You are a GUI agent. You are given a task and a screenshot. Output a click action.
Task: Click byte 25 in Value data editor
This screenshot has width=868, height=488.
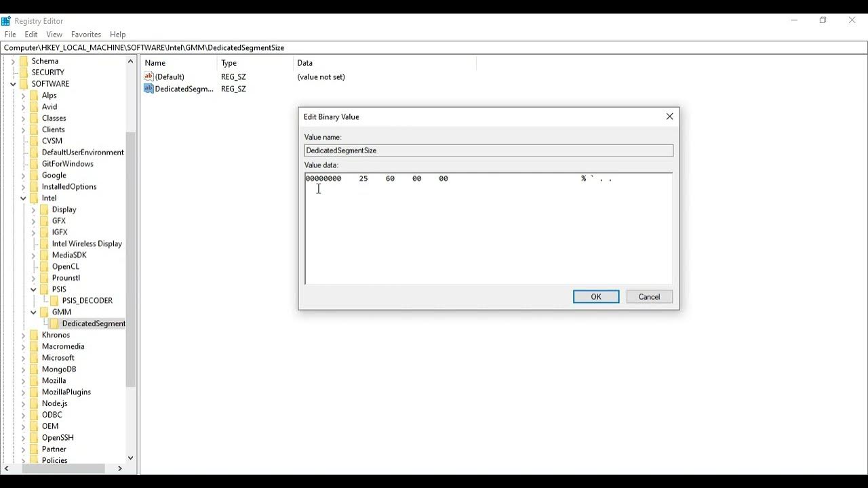pos(363,179)
